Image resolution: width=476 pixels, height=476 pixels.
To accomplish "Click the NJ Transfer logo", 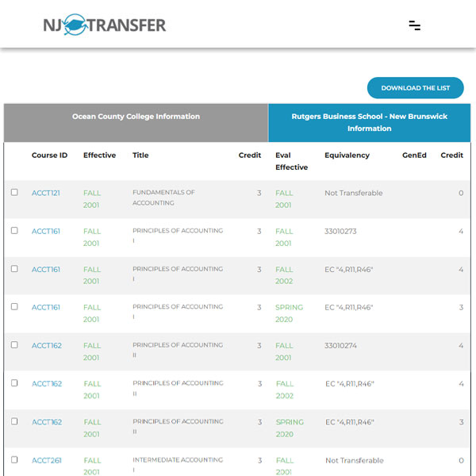I will coord(105,25).
